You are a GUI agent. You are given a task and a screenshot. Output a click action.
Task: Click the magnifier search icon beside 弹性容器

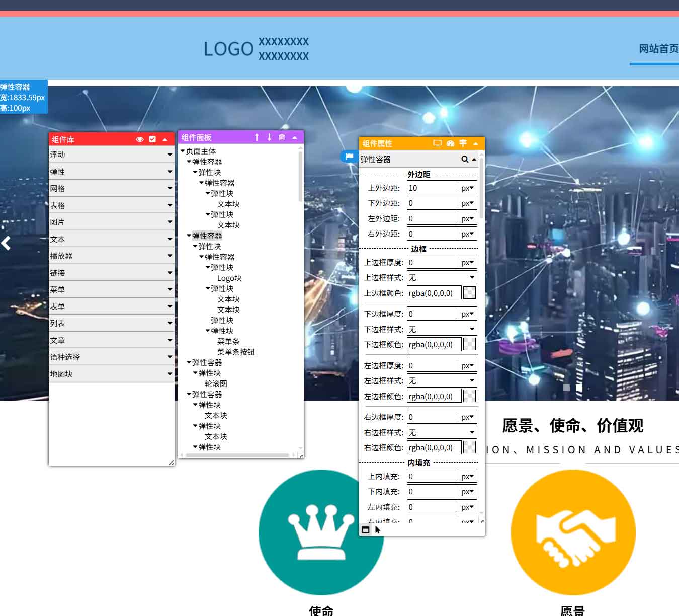click(x=465, y=159)
